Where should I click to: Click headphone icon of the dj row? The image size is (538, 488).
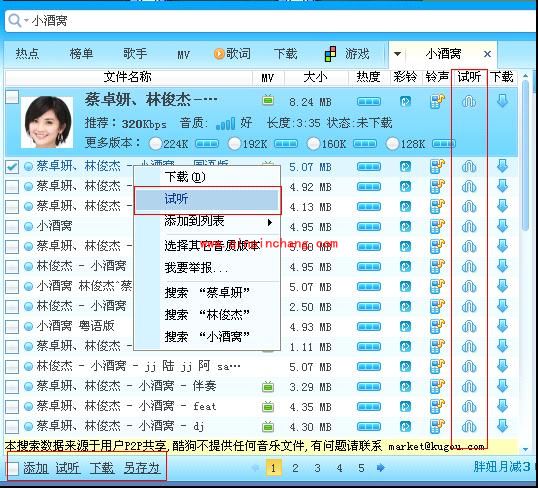[x=469, y=427]
